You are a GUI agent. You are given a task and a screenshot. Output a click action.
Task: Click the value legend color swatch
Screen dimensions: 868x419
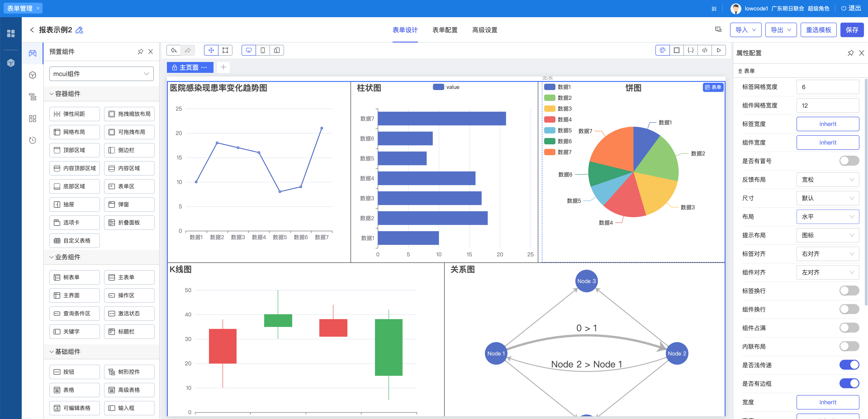coord(438,87)
